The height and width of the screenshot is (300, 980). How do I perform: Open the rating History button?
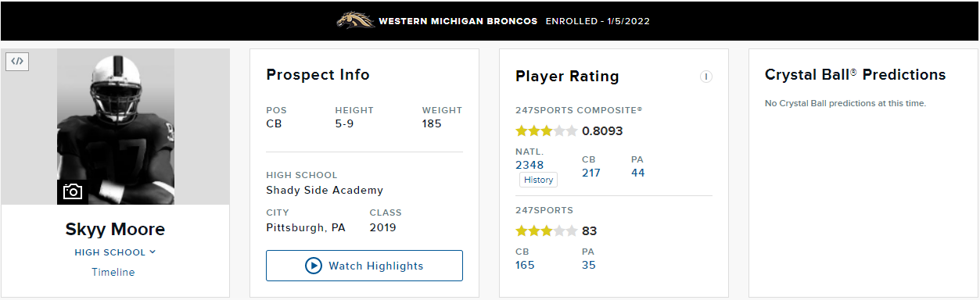[538, 180]
